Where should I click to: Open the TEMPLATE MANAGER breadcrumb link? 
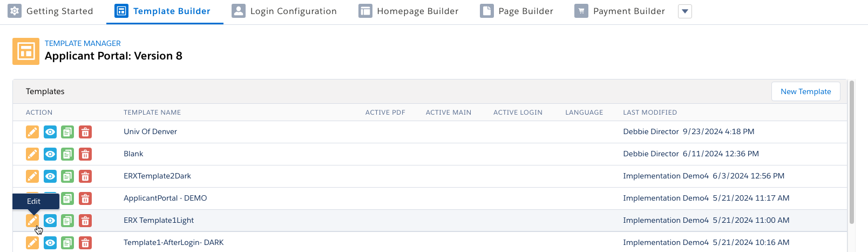coord(83,43)
